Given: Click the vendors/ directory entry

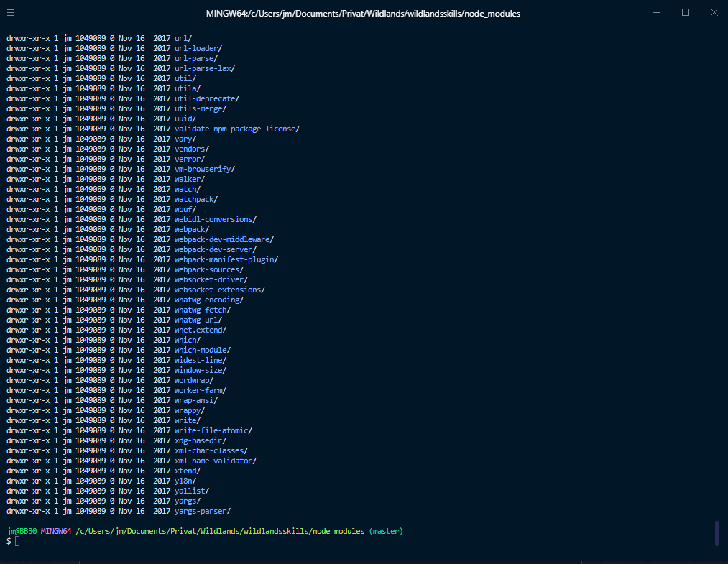Looking at the screenshot, I should (192, 149).
